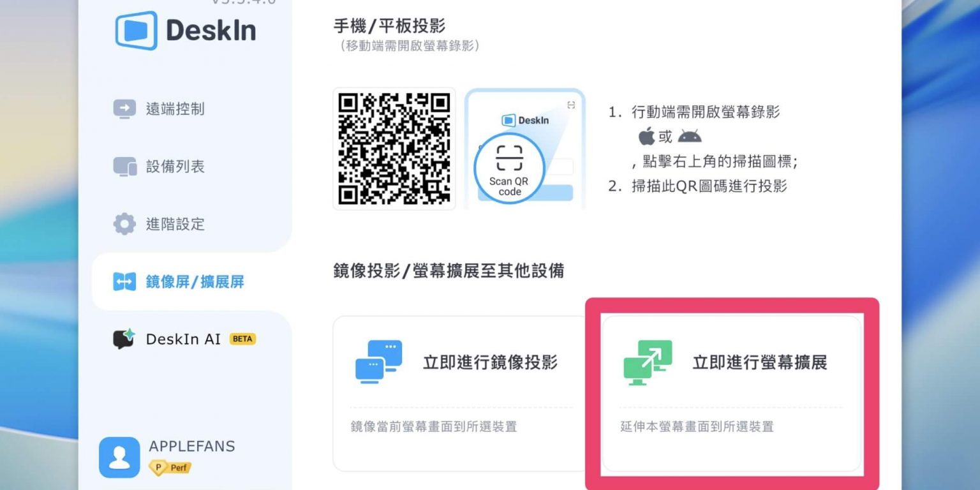The height and width of the screenshot is (490, 980).
Task: Click the Apple logo icon
Action: pyautogui.click(x=646, y=136)
